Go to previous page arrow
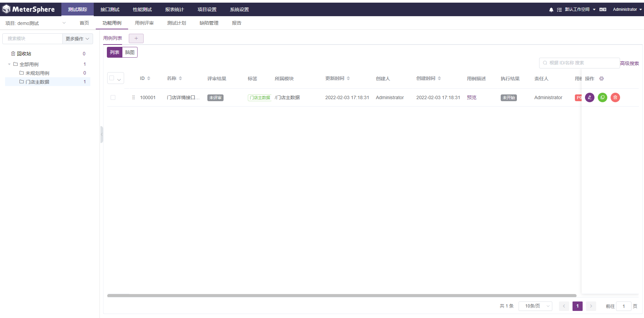 (x=564, y=306)
